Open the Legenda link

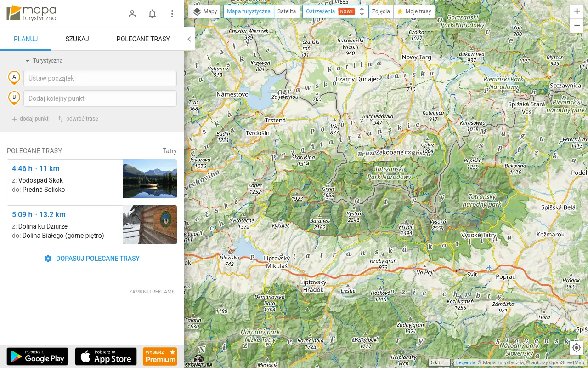(x=465, y=362)
